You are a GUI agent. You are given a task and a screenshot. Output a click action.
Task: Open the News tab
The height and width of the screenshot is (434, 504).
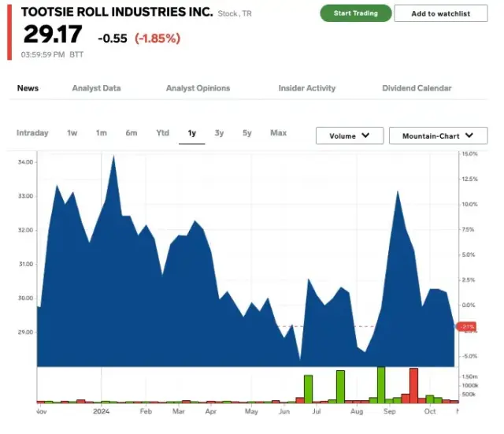point(28,88)
